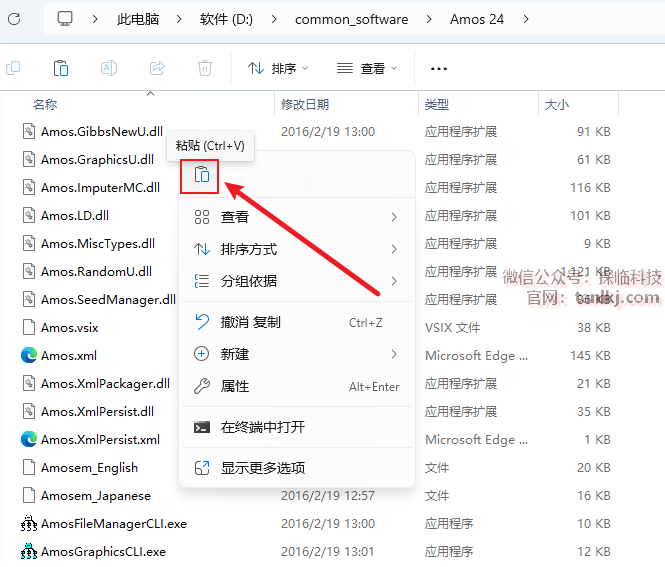Open 排序方式 submenu in context menu

point(296,249)
